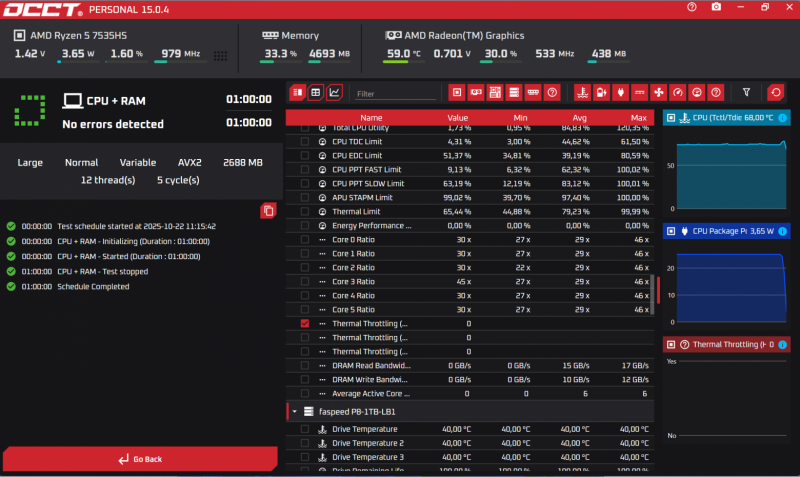This screenshot has width=800, height=477.
Task: Reset monitoring values with the refresh icon
Action: tap(775, 93)
